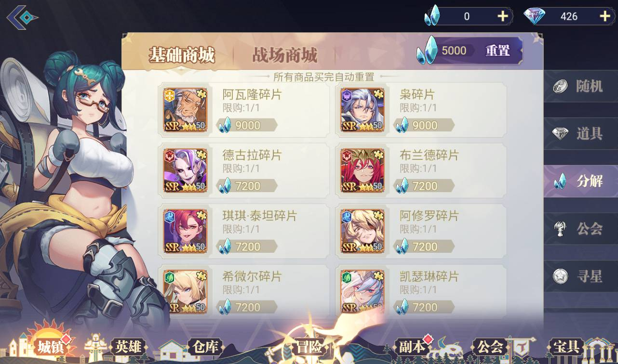
Task: Open the 德古拉碎片 hero icon
Action: click(186, 170)
